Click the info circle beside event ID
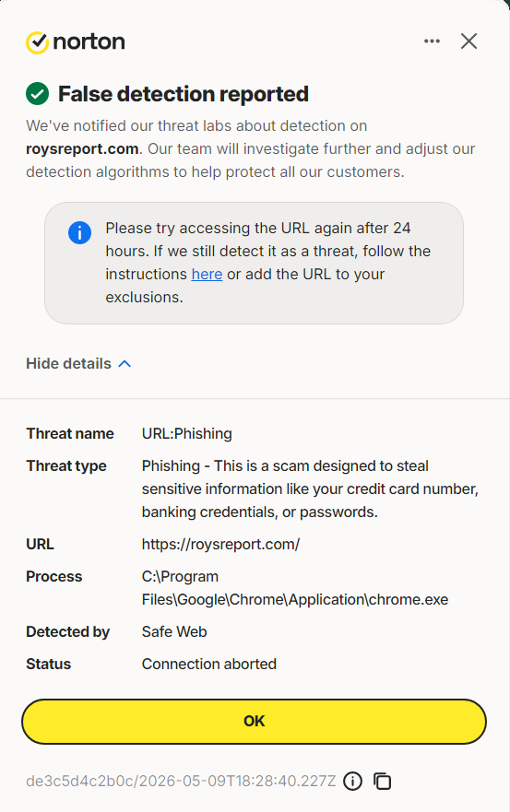This screenshot has height=812, width=510. (352, 781)
